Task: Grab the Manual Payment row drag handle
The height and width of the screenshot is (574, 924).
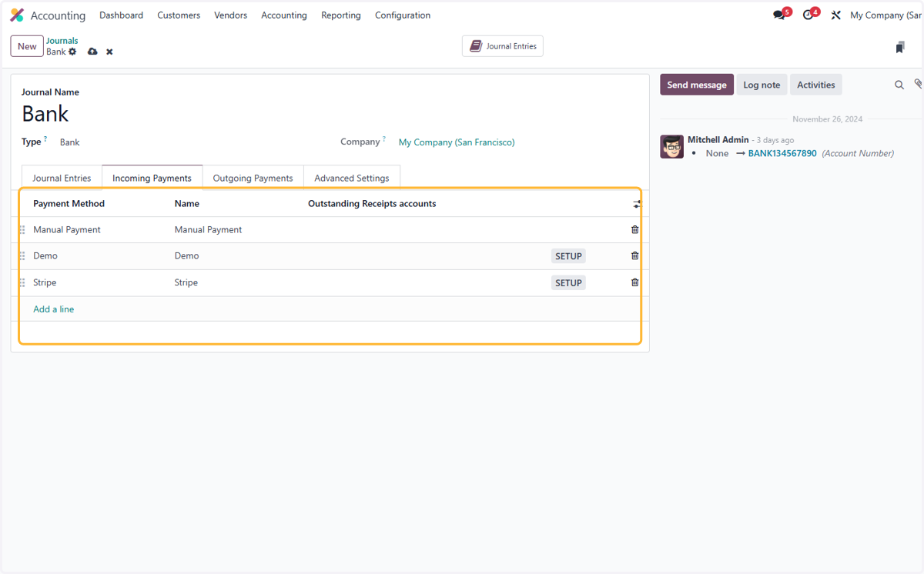Action: click(x=22, y=230)
